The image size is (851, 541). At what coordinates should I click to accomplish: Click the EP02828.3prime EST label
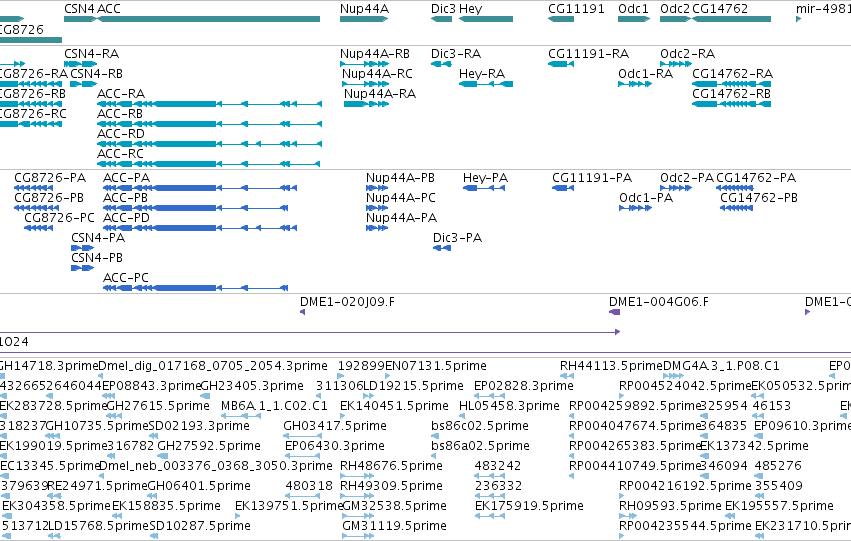[524, 385]
